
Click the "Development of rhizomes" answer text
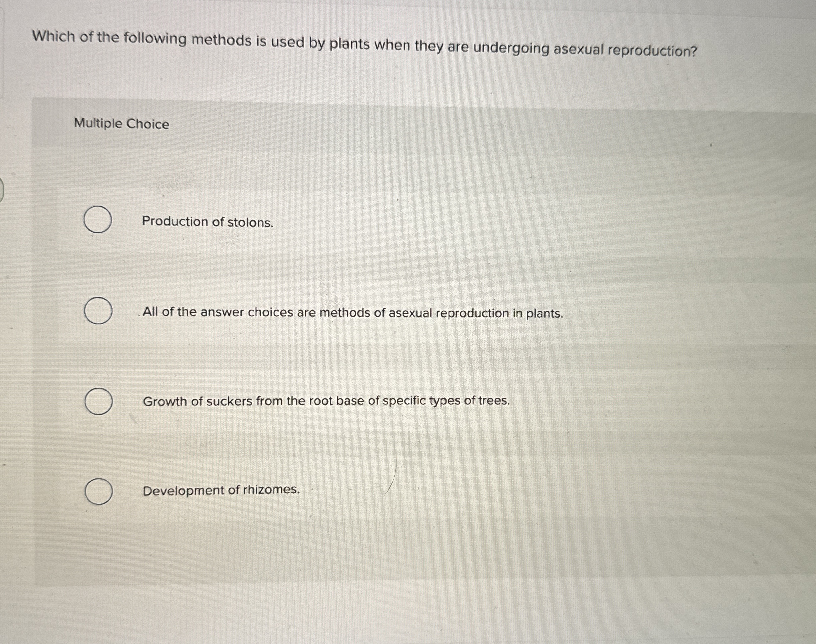click(221, 489)
